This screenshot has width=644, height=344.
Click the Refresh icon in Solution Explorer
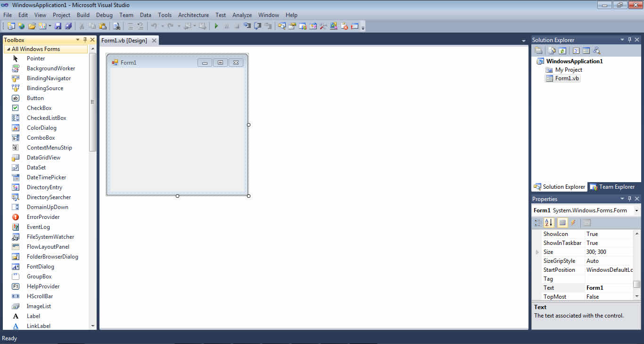pyautogui.click(x=562, y=50)
